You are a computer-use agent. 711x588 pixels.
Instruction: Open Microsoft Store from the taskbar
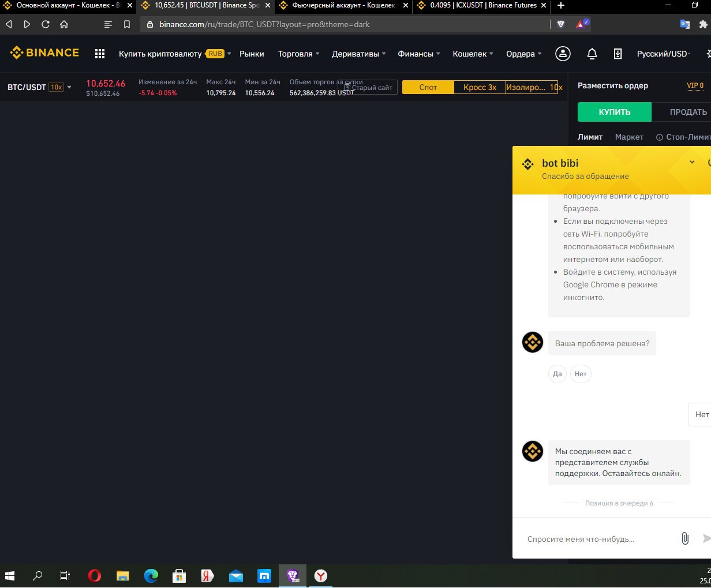coord(179,575)
